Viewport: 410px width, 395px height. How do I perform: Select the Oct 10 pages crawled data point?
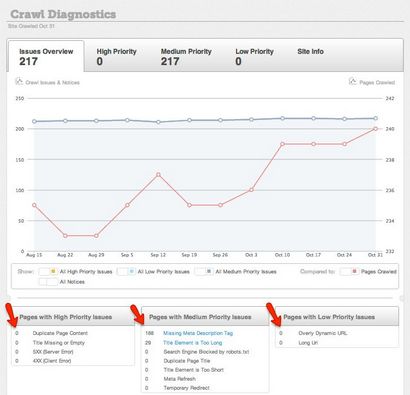[282, 144]
